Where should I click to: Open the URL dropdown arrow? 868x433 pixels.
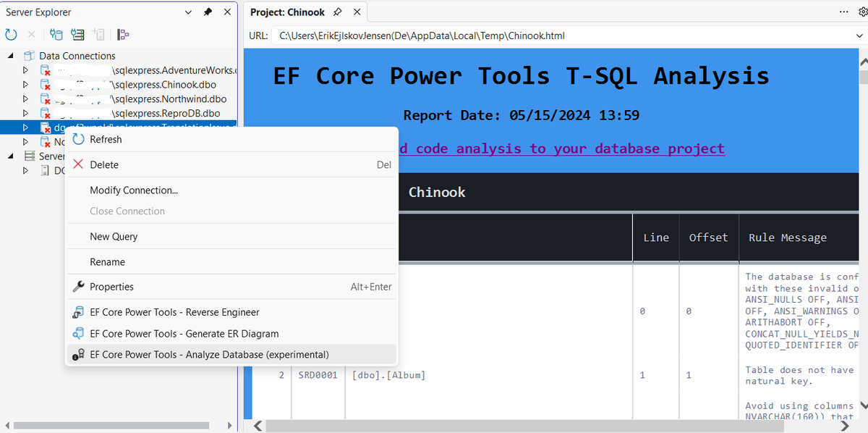858,35
